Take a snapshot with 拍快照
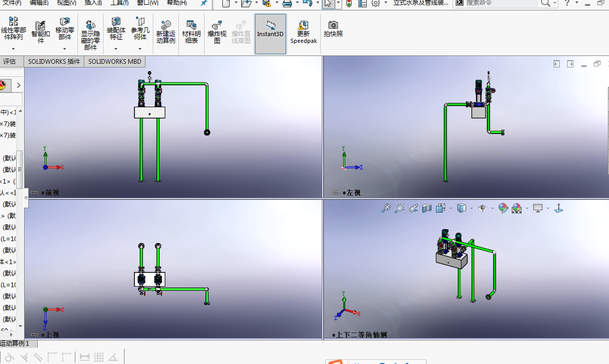Viewport: 609px width, 364px height. click(333, 29)
